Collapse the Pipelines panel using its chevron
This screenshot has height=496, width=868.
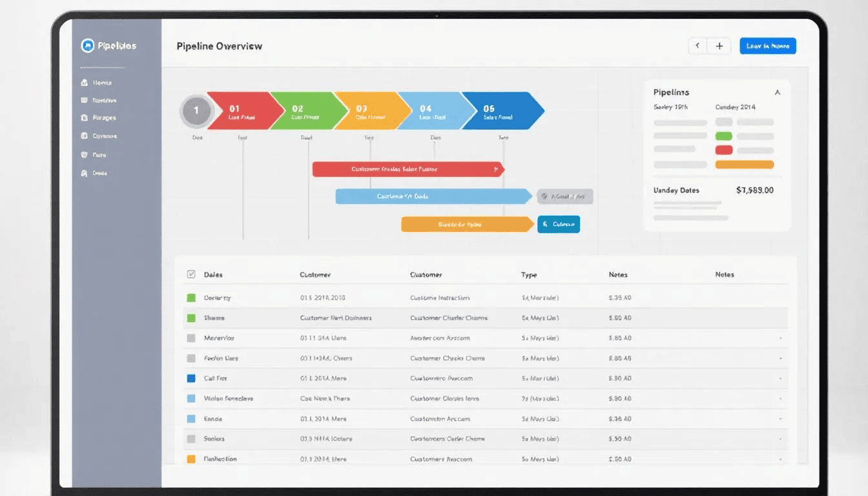point(778,92)
